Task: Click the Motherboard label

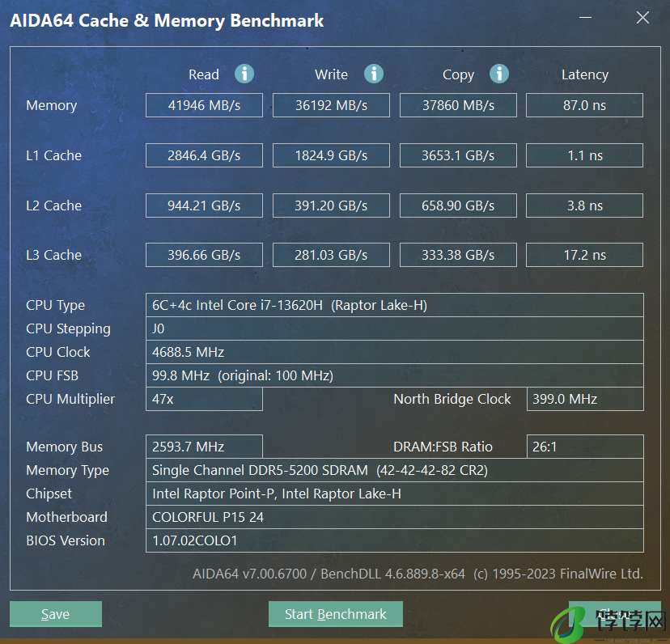Action: [66, 517]
